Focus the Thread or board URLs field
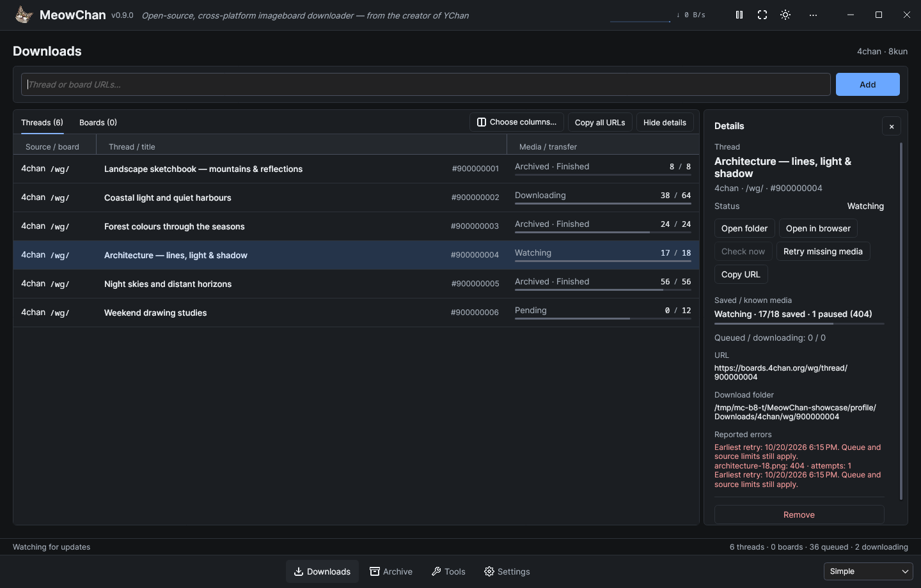Viewport: 921px width, 588px height. tap(426, 84)
